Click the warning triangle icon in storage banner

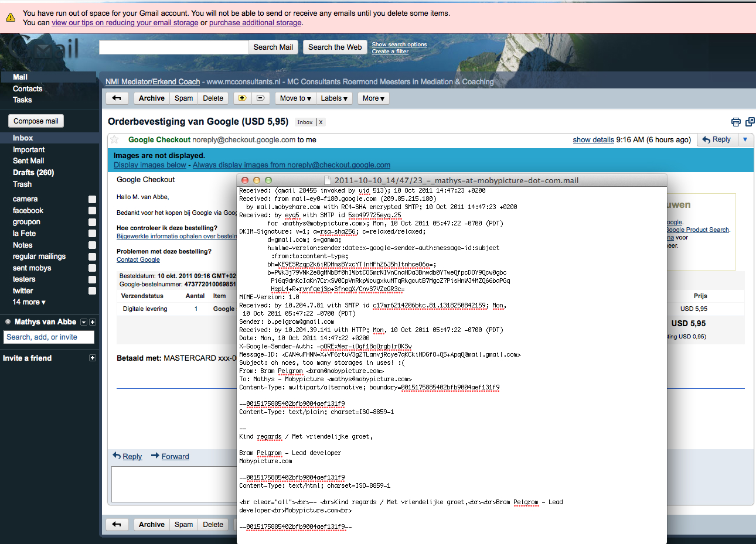point(11,18)
